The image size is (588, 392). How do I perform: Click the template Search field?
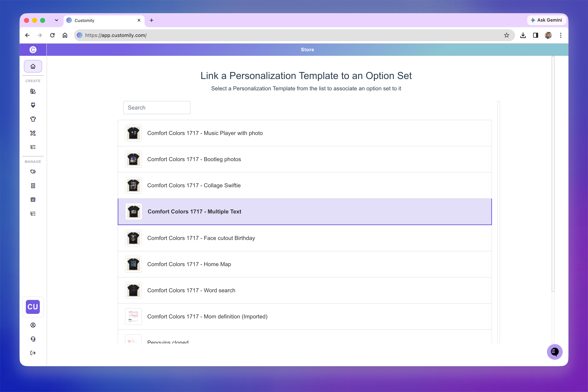[x=157, y=107]
